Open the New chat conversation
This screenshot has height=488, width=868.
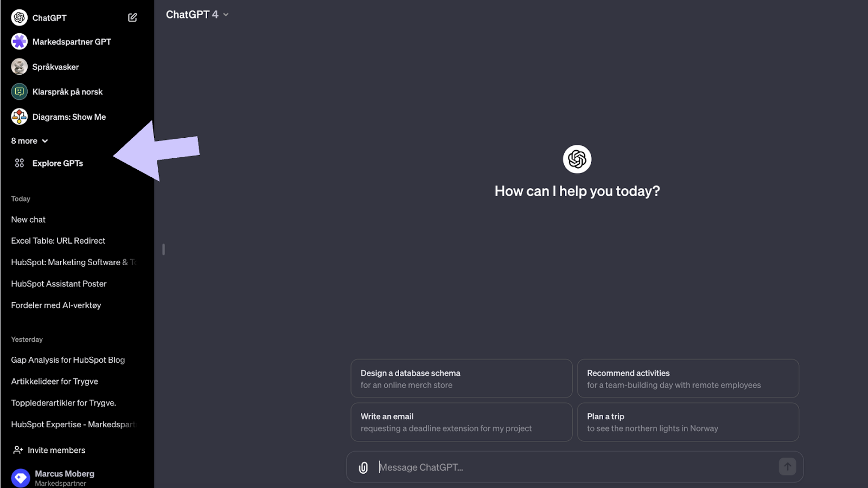coord(28,220)
